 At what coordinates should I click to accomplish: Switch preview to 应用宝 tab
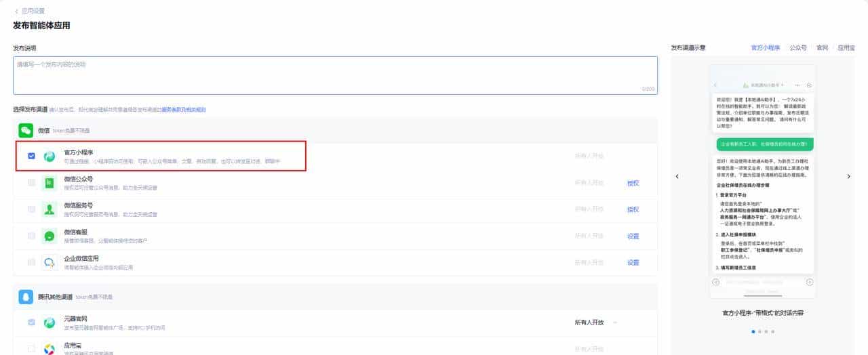pyautogui.click(x=846, y=48)
